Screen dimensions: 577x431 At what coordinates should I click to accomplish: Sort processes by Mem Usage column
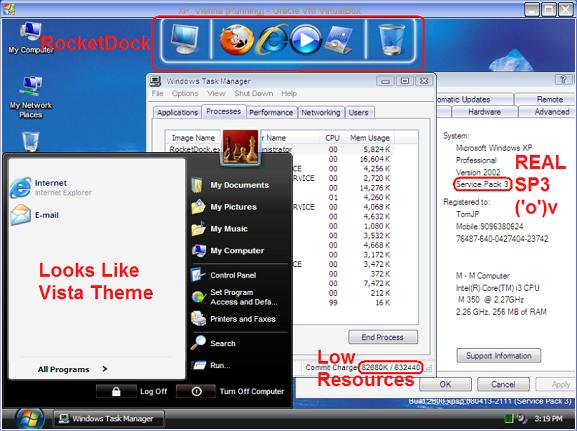pyautogui.click(x=369, y=138)
